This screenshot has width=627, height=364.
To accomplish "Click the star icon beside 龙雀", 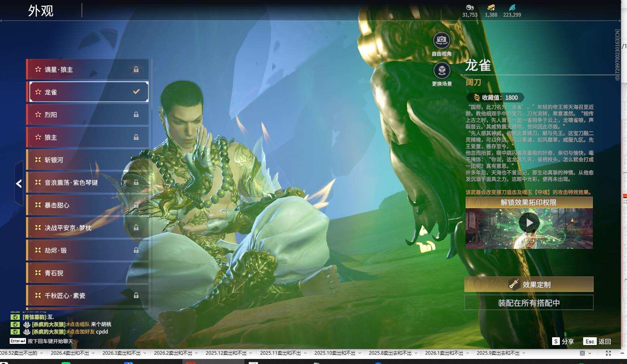I will [x=38, y=92].
